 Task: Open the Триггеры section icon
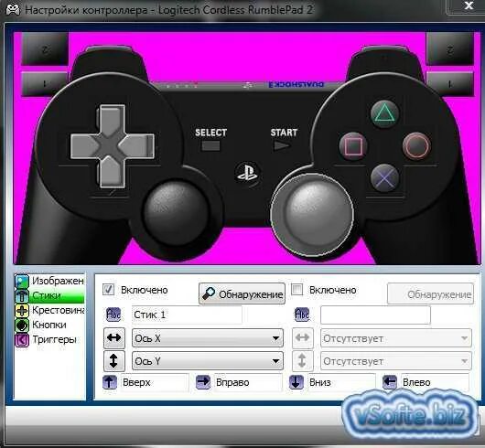point(22,340)
